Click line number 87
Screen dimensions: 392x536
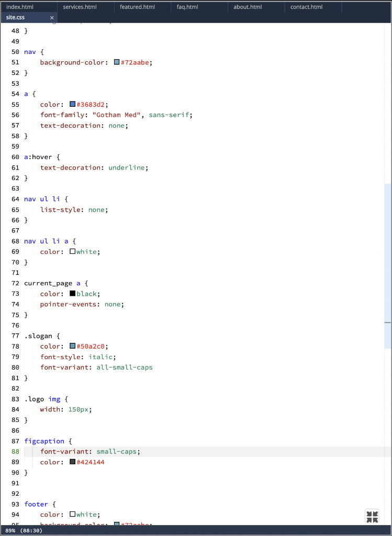(x=15, y=441)
